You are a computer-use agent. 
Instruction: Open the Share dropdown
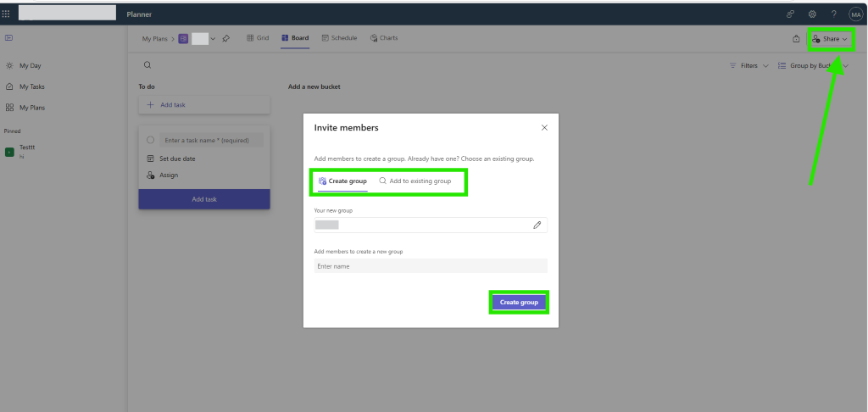[830, 39]
